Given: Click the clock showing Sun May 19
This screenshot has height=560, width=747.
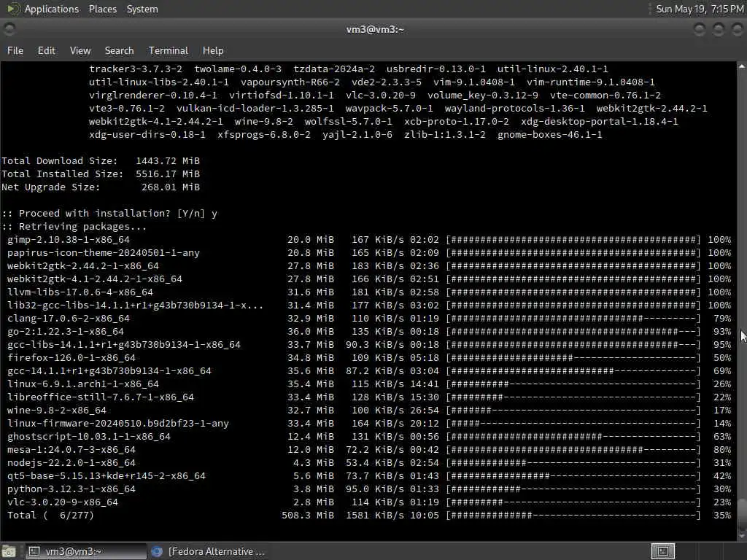Looking at the screenshot, I should coord(700,9).
